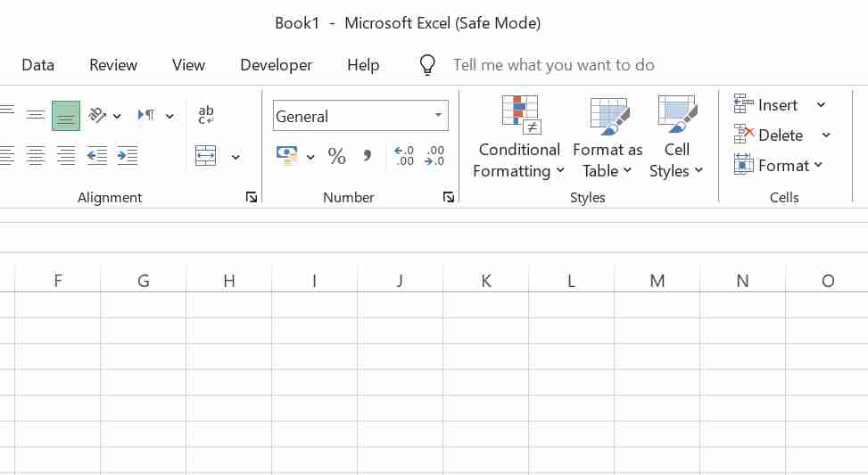Open the Merge & Center dropdown arrow
Viewport: 868px width, 475px height.
[236, 157]
